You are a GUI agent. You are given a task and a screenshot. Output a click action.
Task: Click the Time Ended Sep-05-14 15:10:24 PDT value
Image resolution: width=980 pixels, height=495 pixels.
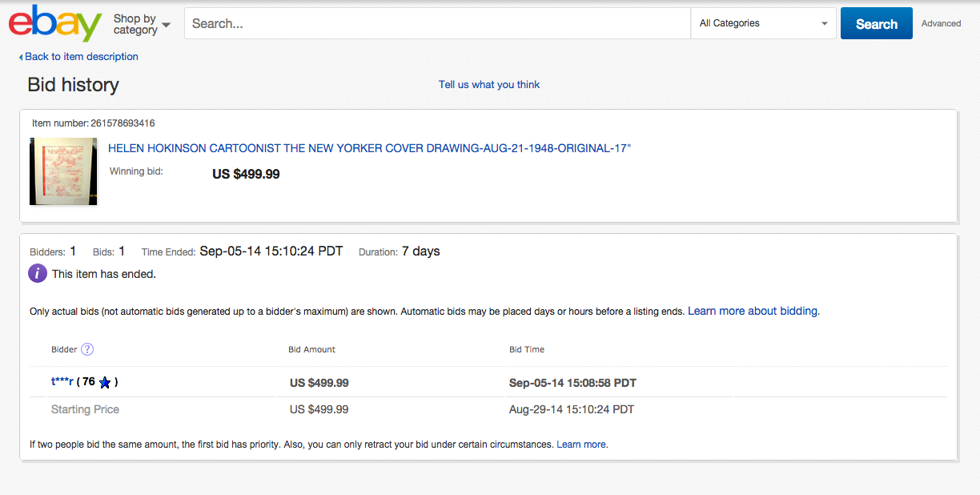(271, 251)
